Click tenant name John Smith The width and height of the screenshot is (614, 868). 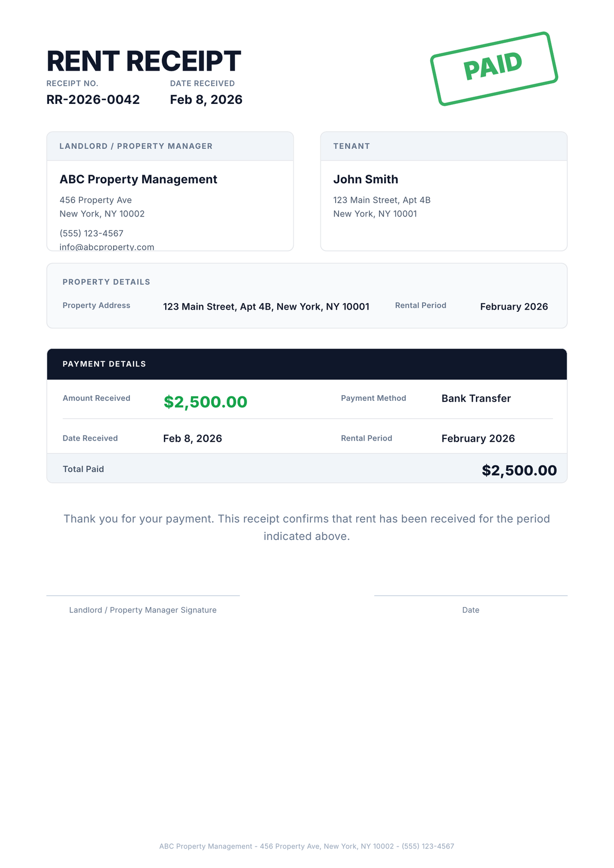[x=366, y=179]
